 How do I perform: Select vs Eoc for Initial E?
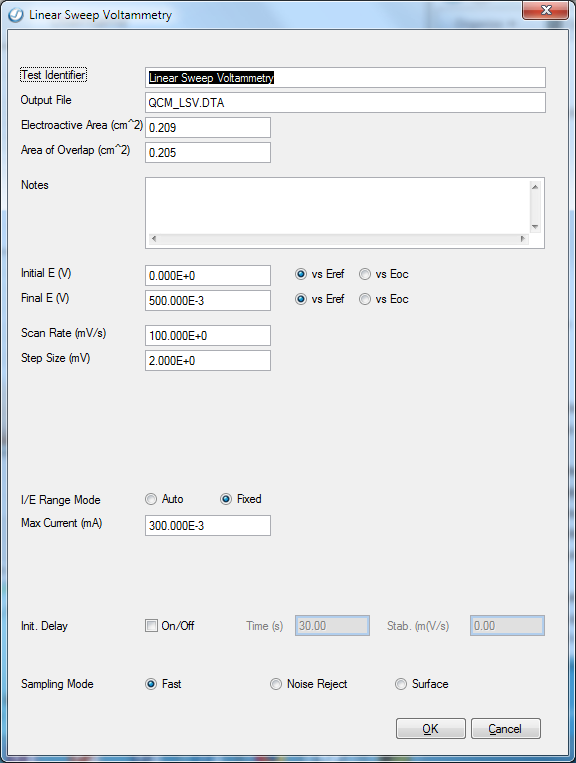tap(365, 274)
